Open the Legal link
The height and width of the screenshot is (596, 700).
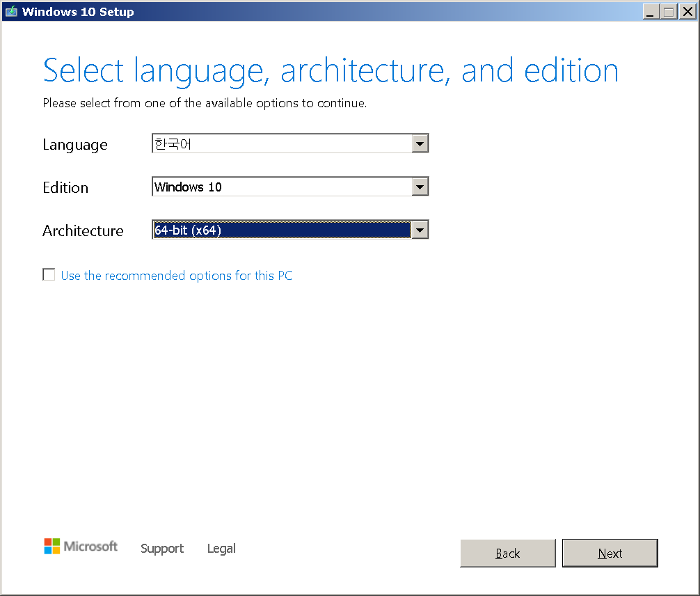coord(221,549)
